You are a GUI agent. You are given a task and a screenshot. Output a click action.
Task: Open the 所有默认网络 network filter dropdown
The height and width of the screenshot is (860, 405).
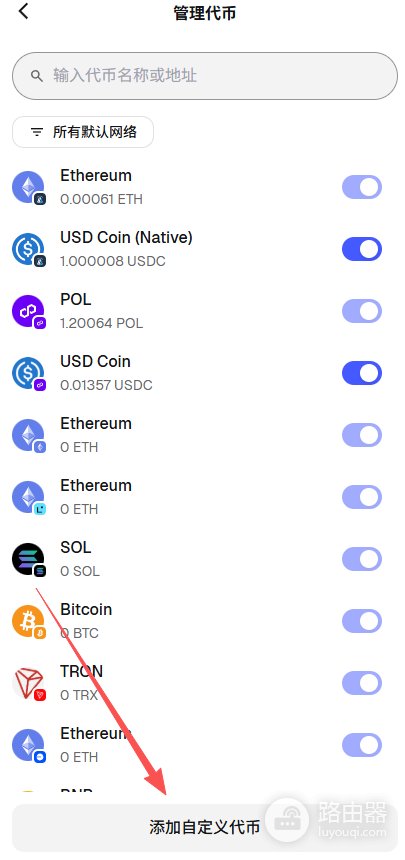coord(83,132)
